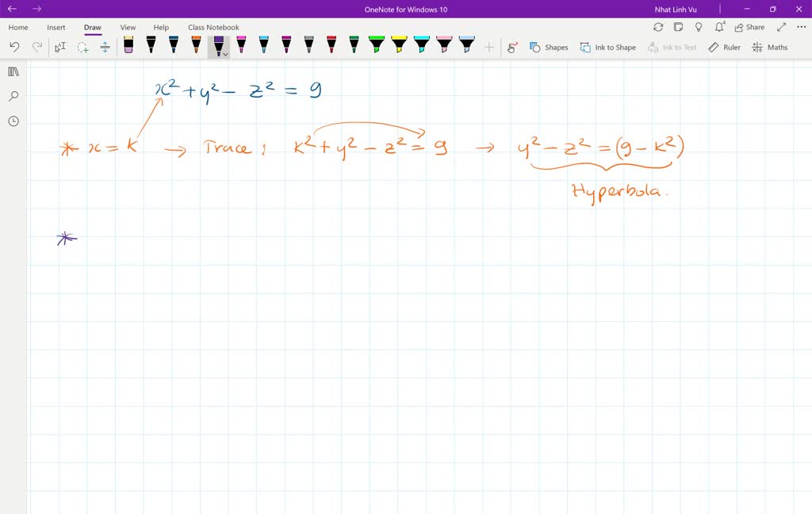Screen dimensions: 812x514
Task: Switch to the Insert tab
Action: coord(56,27)
